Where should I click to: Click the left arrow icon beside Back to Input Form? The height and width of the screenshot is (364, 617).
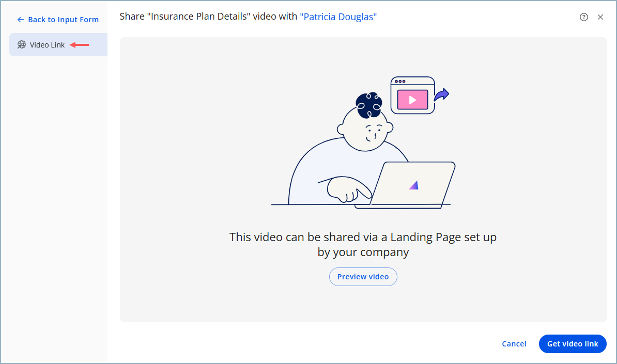tap(21, 20)
